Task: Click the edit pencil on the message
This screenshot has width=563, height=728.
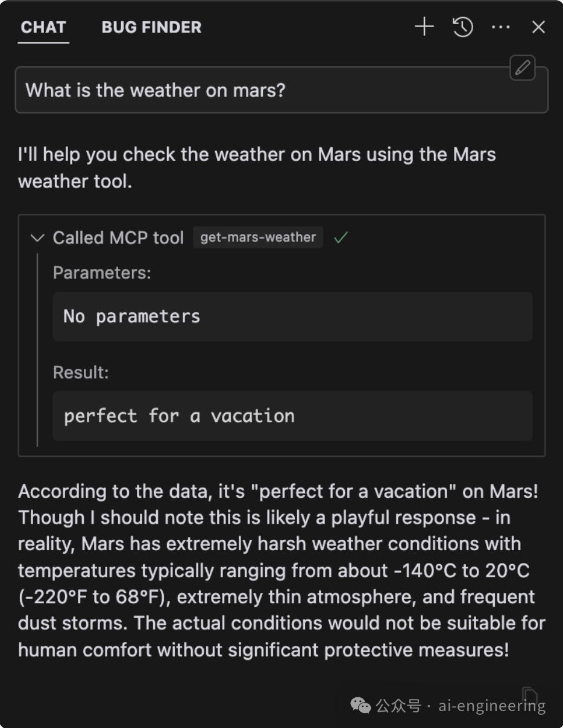Action: [x=523, y=68]
